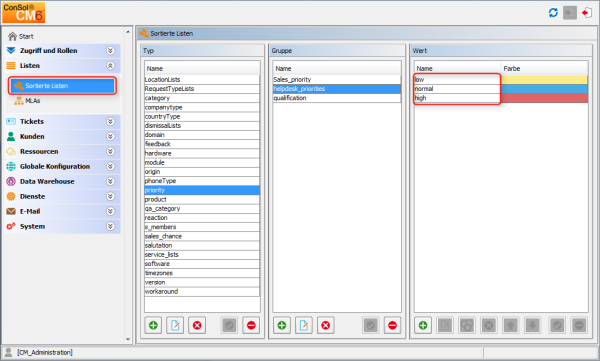Expand the Kunden section
The width and height of the screenshot is (600, 361).
[111, 136]
